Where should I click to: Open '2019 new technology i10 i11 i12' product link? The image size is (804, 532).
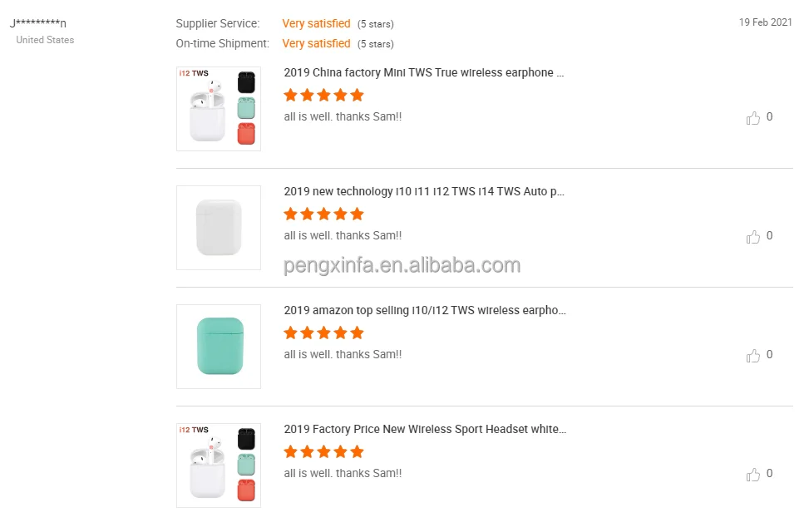[424, 192]
